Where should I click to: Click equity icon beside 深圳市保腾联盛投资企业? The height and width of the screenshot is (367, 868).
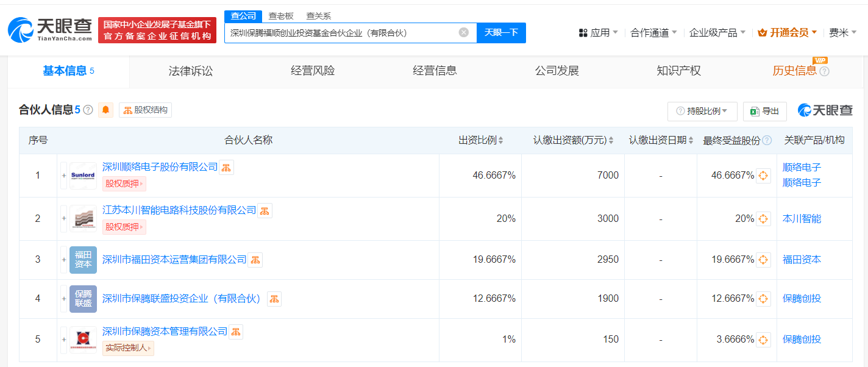274,299
